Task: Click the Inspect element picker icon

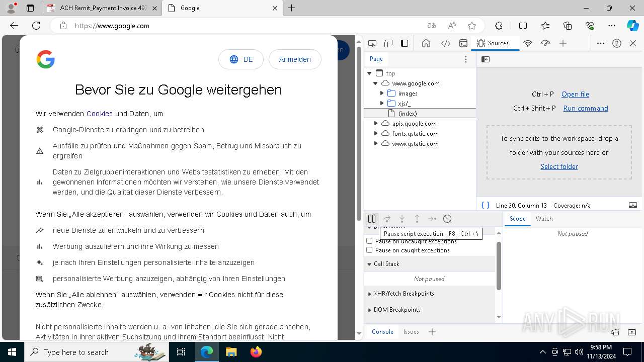Action: (372, 43)
